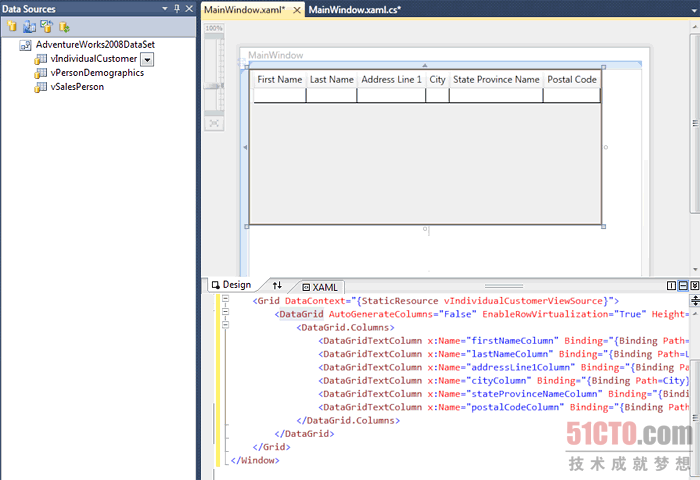The width and height of the screenshot is (700, 480).
Task: Switch to MainWindow.xaml.cs tab
Action: coord(355,9)
